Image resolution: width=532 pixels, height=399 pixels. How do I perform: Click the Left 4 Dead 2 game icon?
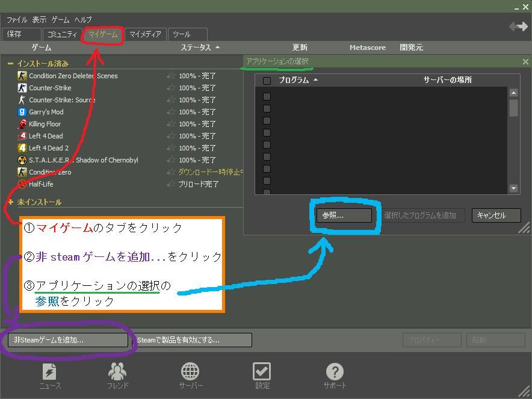click(22, 148)
